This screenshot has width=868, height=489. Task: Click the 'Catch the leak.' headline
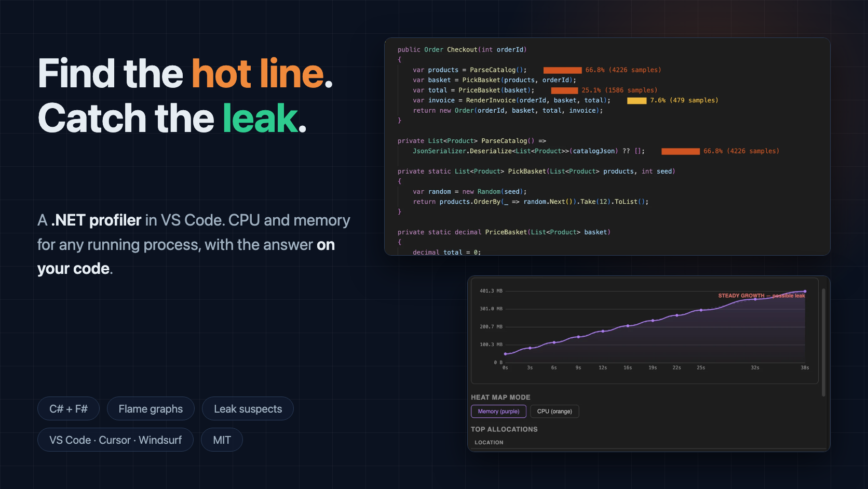[172, 118]
